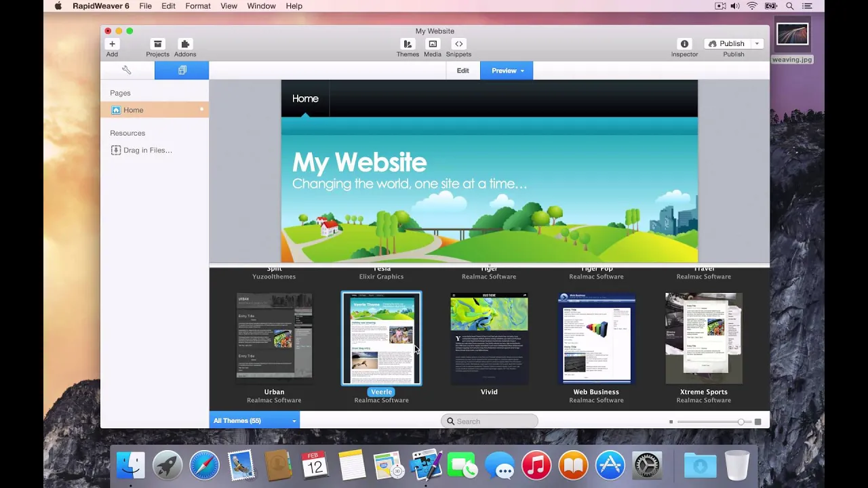Open the Downloads folder in the Dock
868x488 pixels.
700,466
